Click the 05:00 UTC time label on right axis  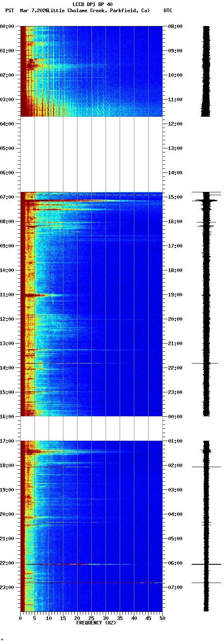click(x=176, y=539)
